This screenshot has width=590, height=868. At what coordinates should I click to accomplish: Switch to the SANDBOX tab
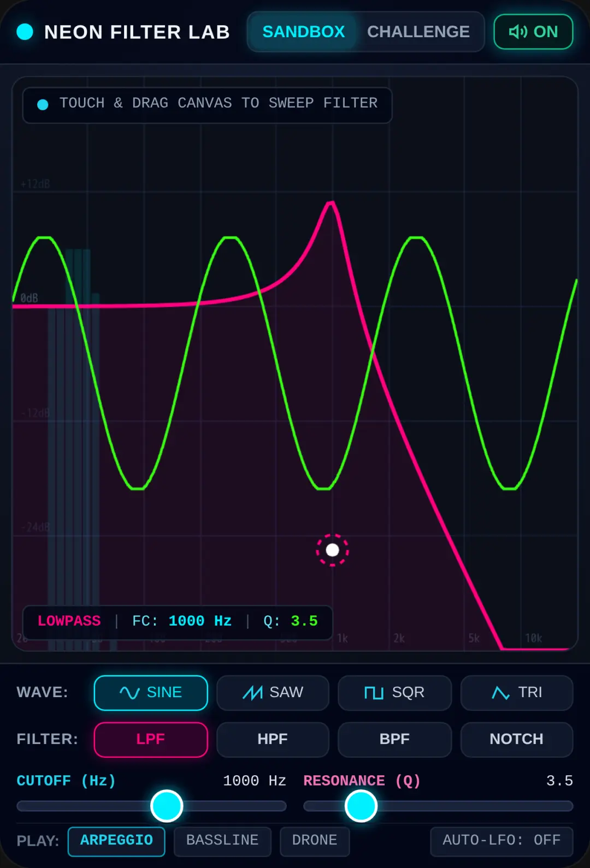coord(304,32)
